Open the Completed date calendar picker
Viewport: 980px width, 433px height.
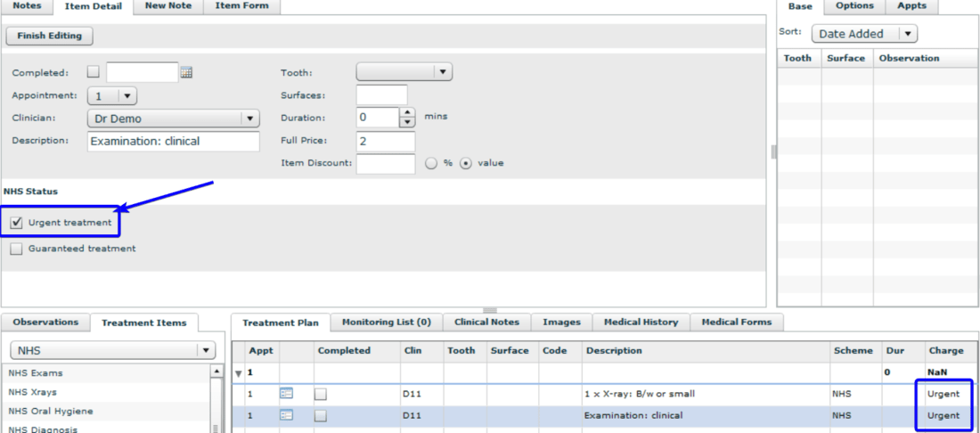pos(186,73)
